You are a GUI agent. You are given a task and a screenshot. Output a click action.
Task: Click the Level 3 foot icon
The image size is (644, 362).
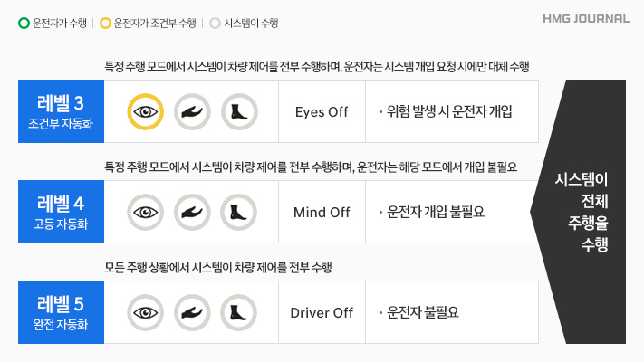point(239,112)
